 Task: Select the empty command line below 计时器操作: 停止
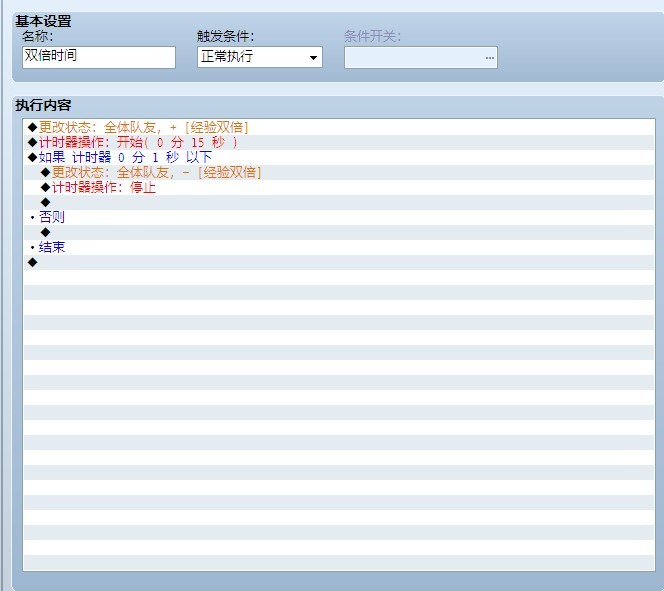[x=339, y=202]
